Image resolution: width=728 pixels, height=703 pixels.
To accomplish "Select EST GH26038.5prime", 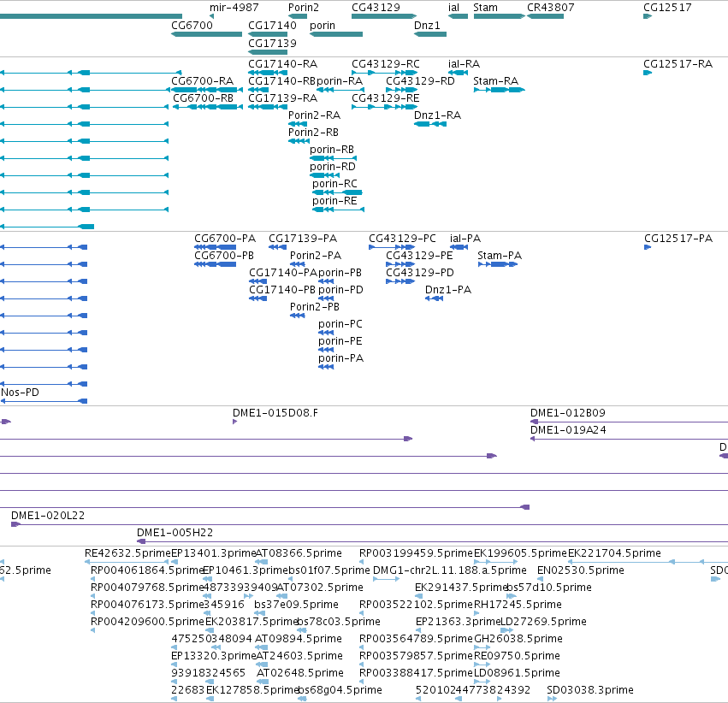I will pos(482,647).
